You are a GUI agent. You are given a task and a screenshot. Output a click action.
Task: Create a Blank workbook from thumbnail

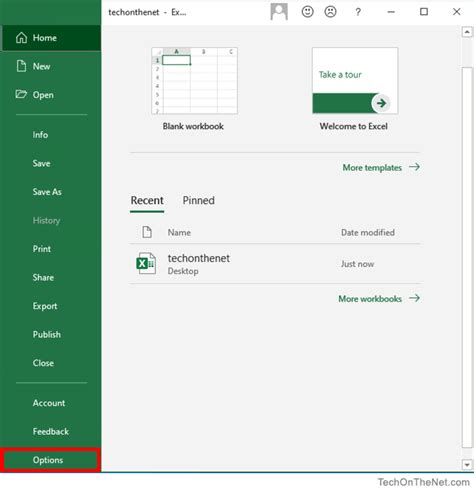click(x=194, y=81)
